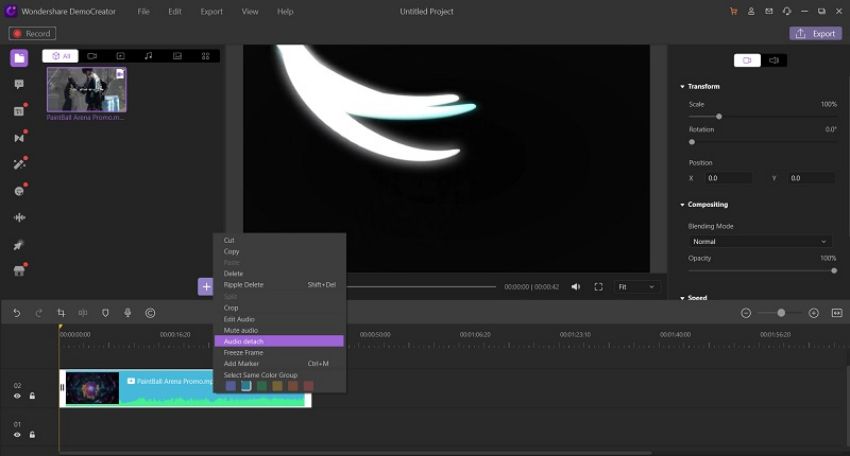The width and height of the screenshot is (850, 456).
Task: Open the user account icon
Action: point(751,11)
